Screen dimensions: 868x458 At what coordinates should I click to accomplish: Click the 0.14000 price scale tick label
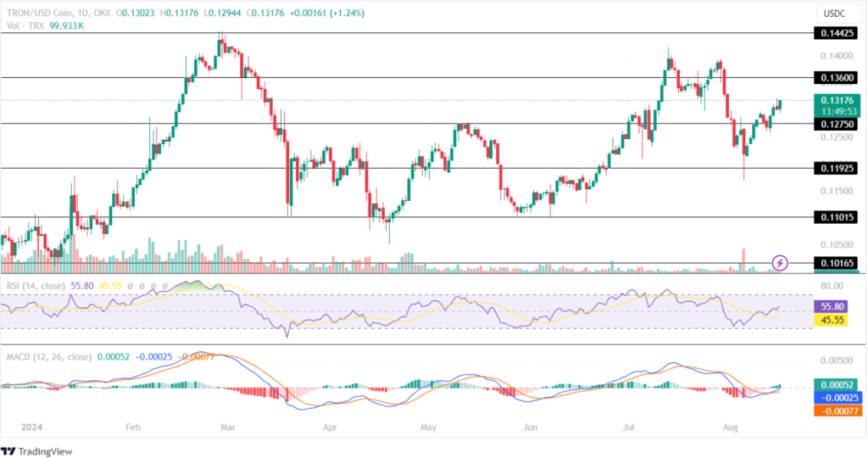click(837, 55)
